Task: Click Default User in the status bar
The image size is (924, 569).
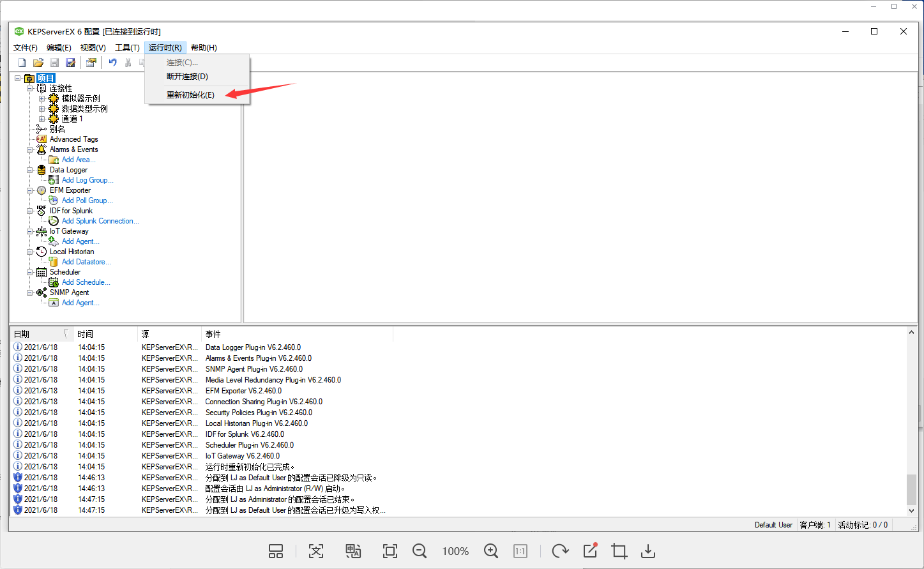Action: tap(773, 525)
